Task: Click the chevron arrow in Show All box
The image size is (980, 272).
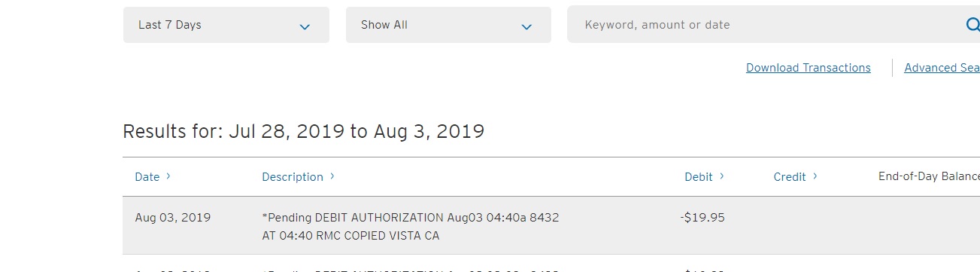Action: [x=526, y=26]
